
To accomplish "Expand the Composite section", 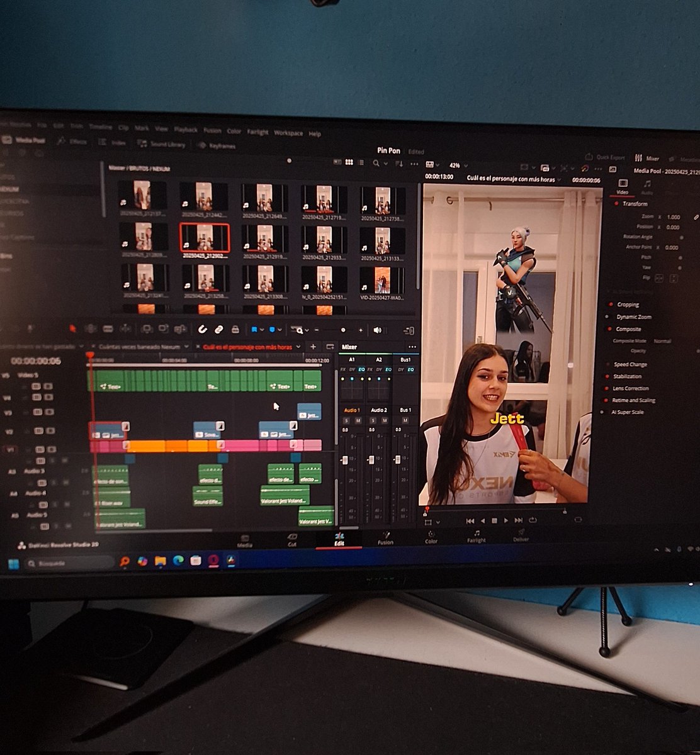I will (x=628, y=329).
